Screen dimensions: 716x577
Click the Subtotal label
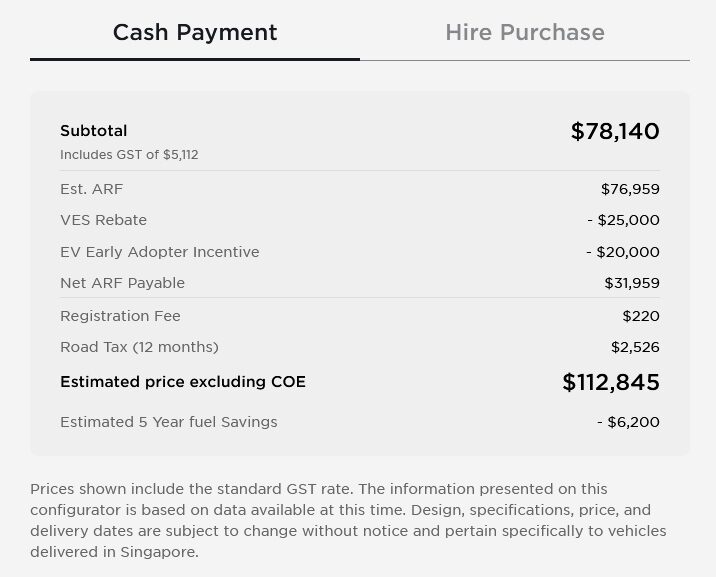(x=94, y=131)
